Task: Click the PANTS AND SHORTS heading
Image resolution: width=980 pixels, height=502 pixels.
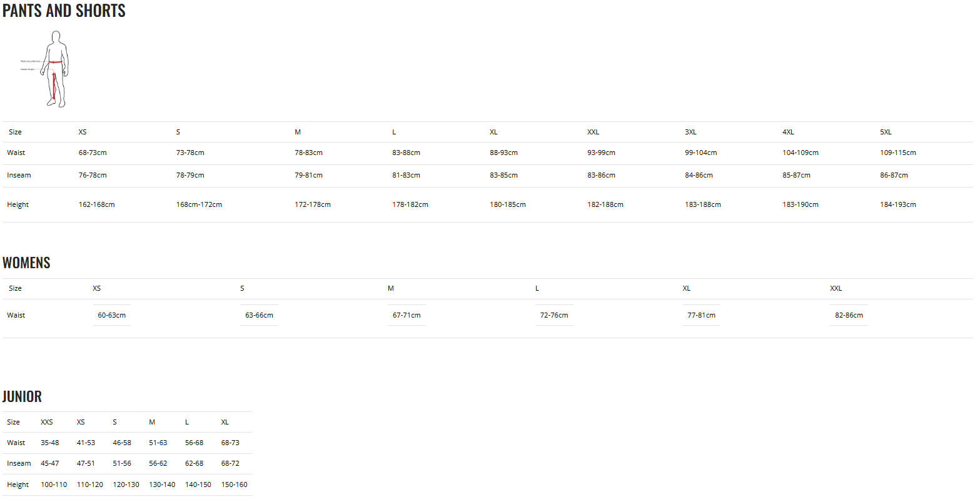Action: (x=64, y=11)
